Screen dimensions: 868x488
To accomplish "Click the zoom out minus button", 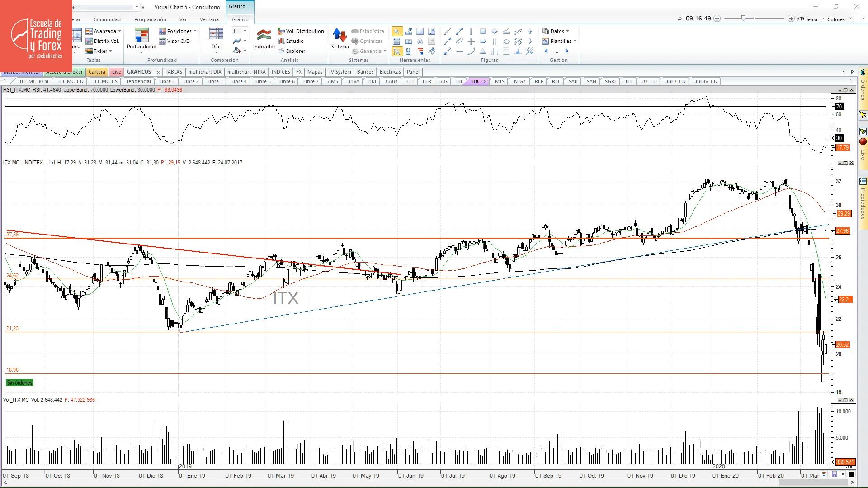I will point(717,19).
